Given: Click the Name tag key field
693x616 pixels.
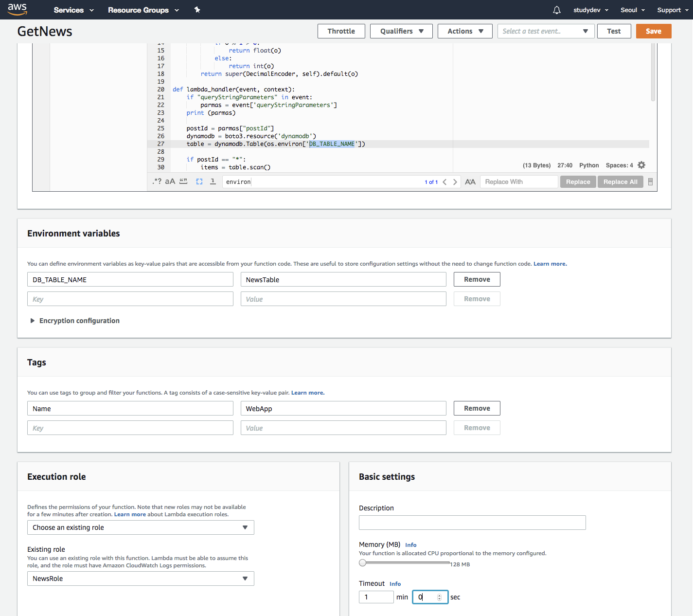Looking at the screenshot, I should (x=130, y=408).
